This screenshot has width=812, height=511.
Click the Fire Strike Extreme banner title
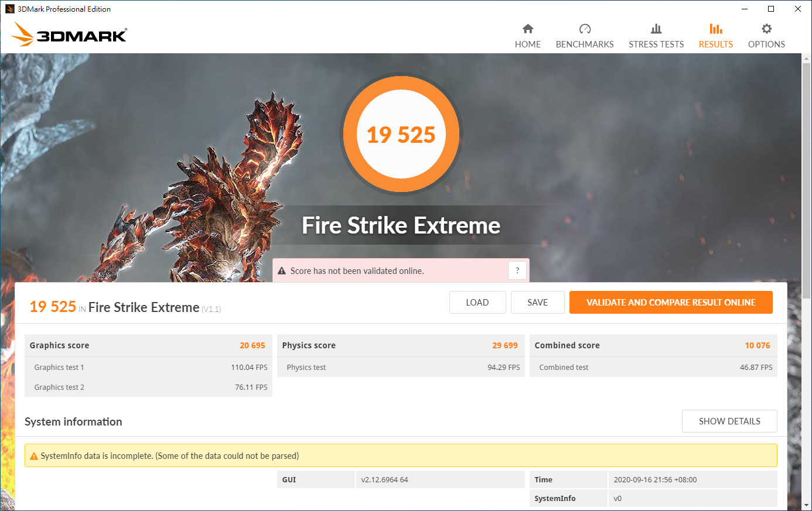(401, 225)
